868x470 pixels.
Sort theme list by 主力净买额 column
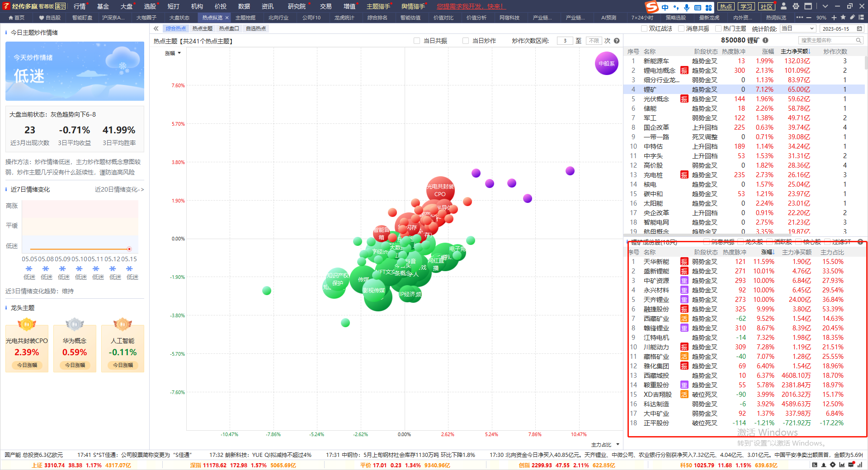[x=795, y=52]
